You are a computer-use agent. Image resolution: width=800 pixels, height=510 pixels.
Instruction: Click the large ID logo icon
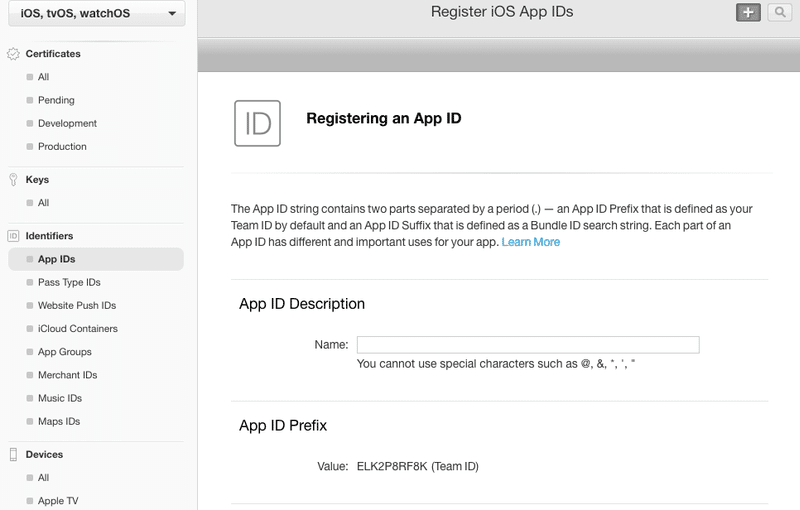[x=257, y=123]
